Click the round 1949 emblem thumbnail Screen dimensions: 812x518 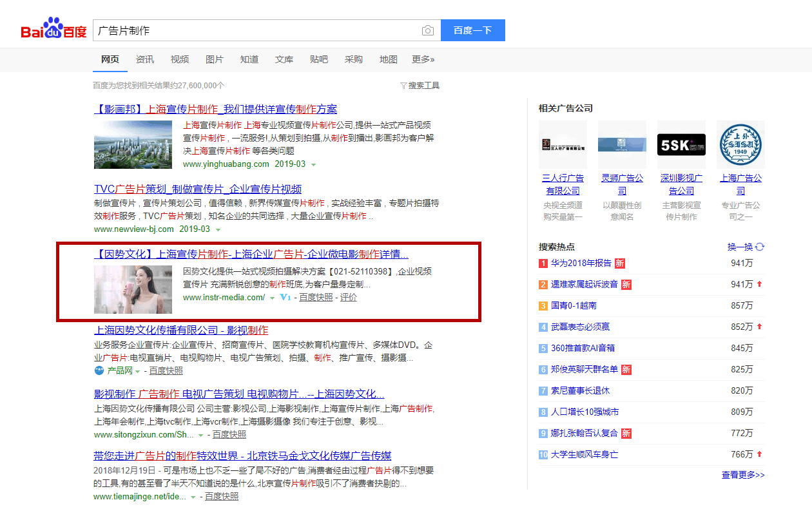coord(741,144)
